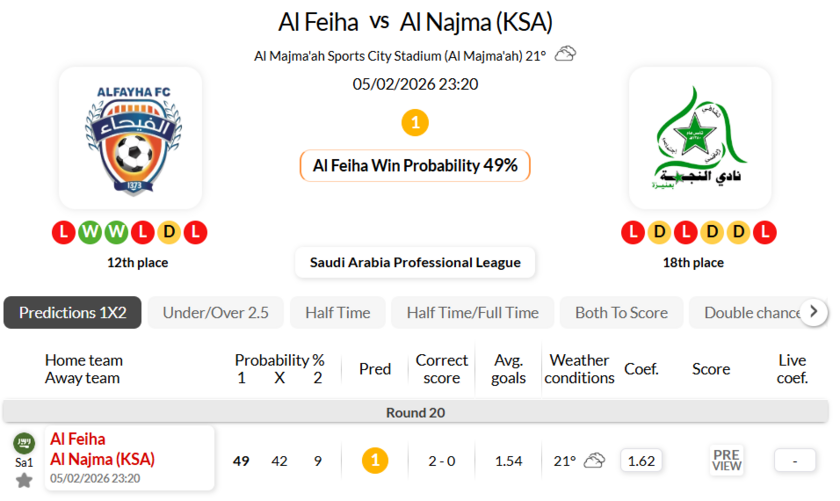Click the cloudy weather icon beside stadium name
840x501 pixels.
point(566,54)
